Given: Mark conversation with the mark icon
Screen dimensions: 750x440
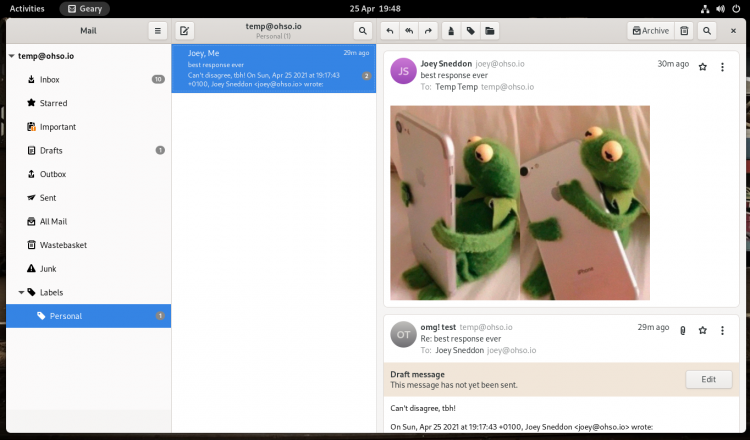Looking at the screenshot, I should [451, 31].
